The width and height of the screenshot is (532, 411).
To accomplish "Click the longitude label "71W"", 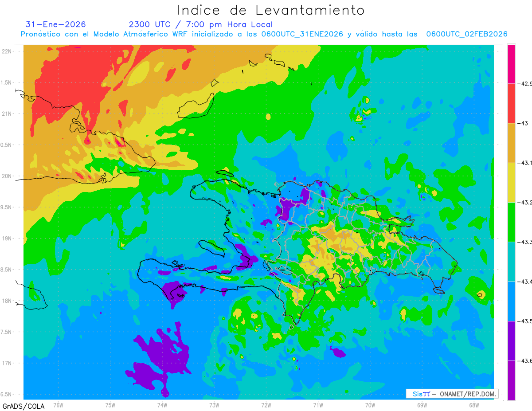I will point(318,405).
